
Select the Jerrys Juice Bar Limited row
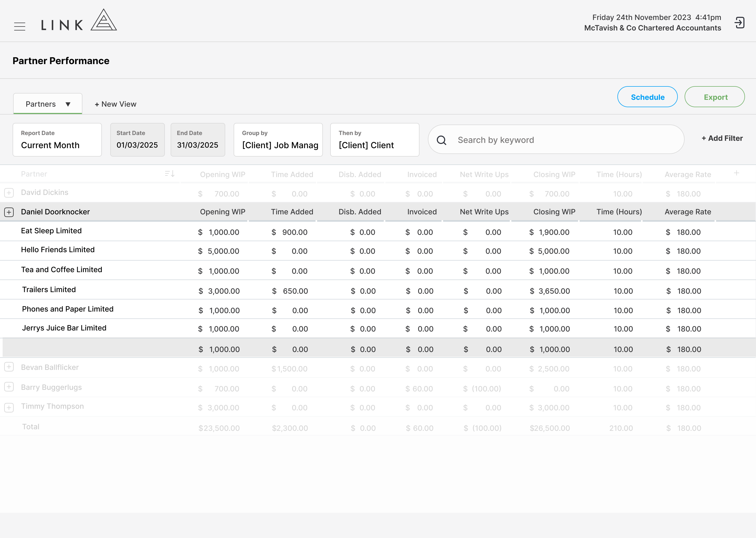click(378, 328)
